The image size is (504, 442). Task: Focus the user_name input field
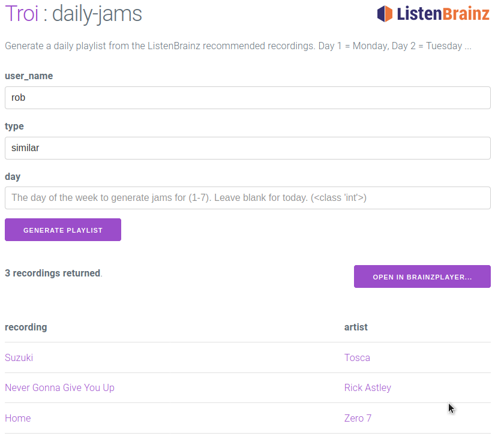247,98
